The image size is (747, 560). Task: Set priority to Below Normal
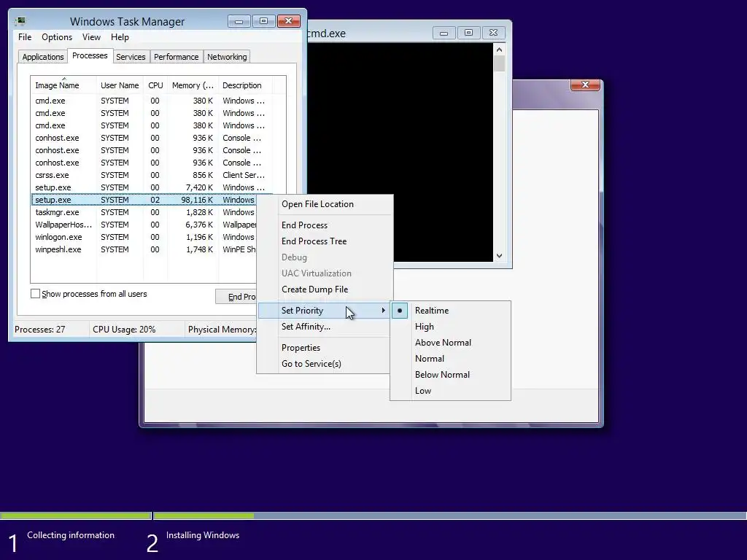(442, 374)
